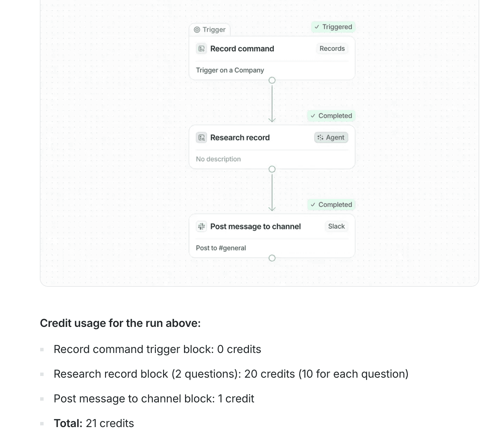
Task: Select the Slack icon on Post message block
Action: [x=202, y=226]
